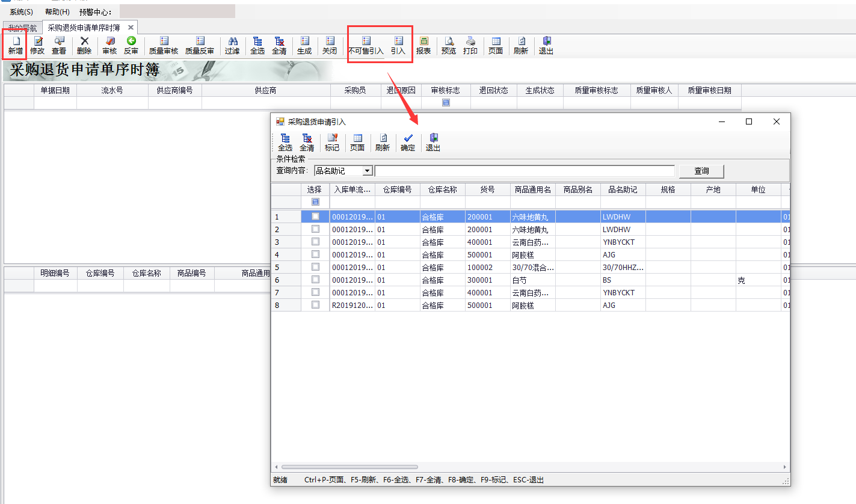Click scrollbar right arrow in dialog
This screenshot has height=504, width=856.
784,467
